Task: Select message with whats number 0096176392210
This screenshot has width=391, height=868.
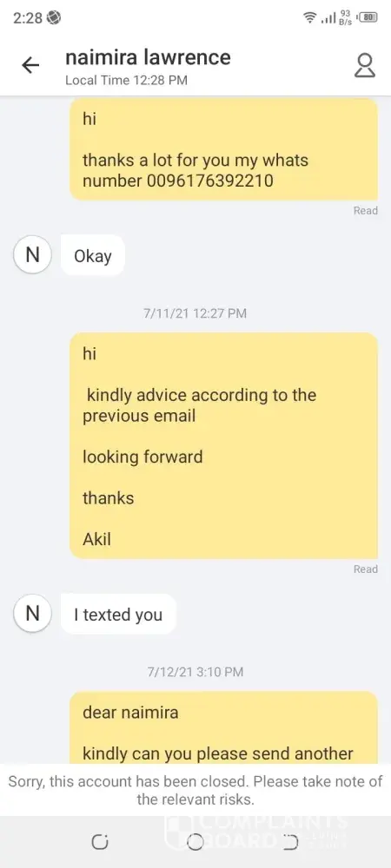Action: (224, 149)
